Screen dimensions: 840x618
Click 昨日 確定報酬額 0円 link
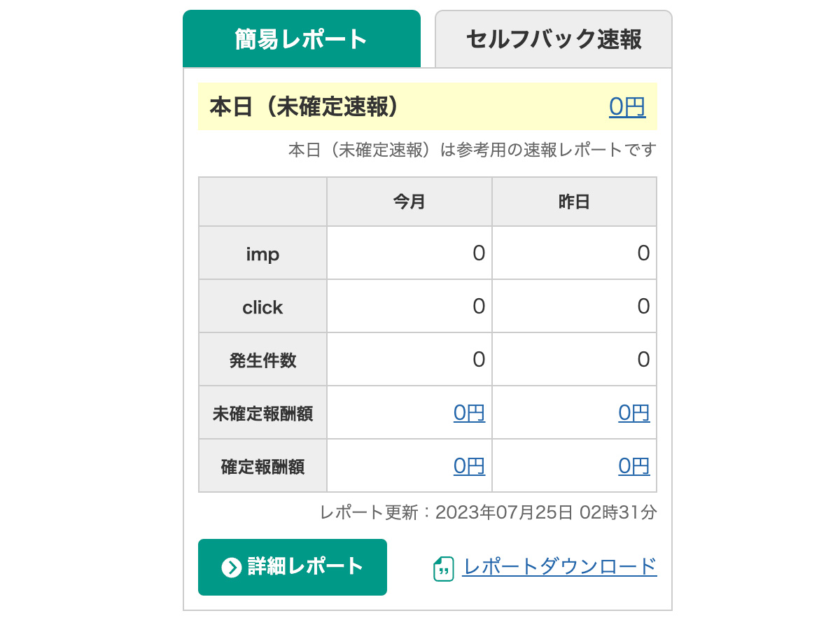633,466
